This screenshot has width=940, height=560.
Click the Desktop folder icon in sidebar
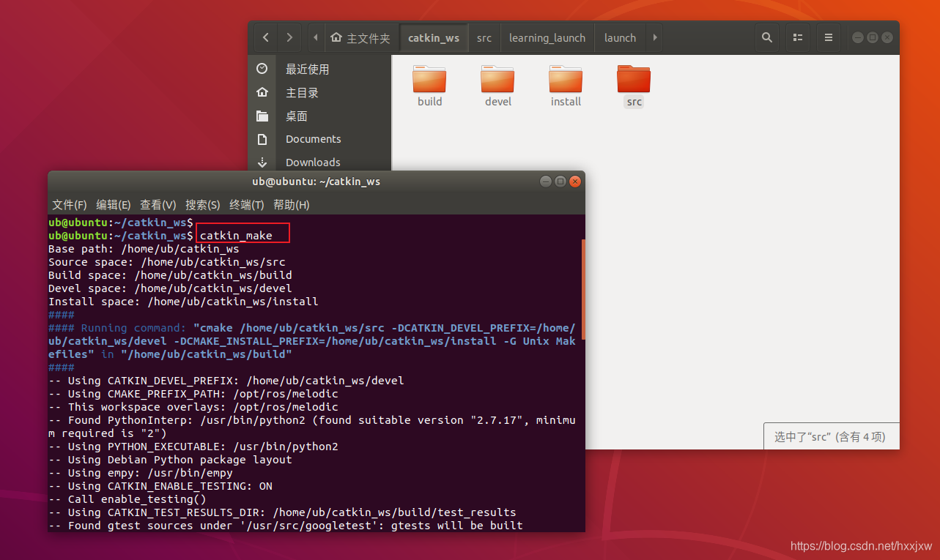pos(262,116)
